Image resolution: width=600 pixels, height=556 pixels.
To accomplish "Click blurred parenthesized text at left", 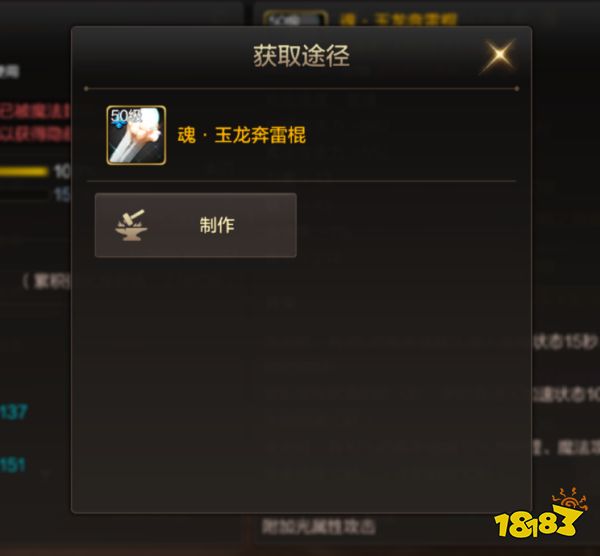I will pyautogui.click(x=46, y=281).
